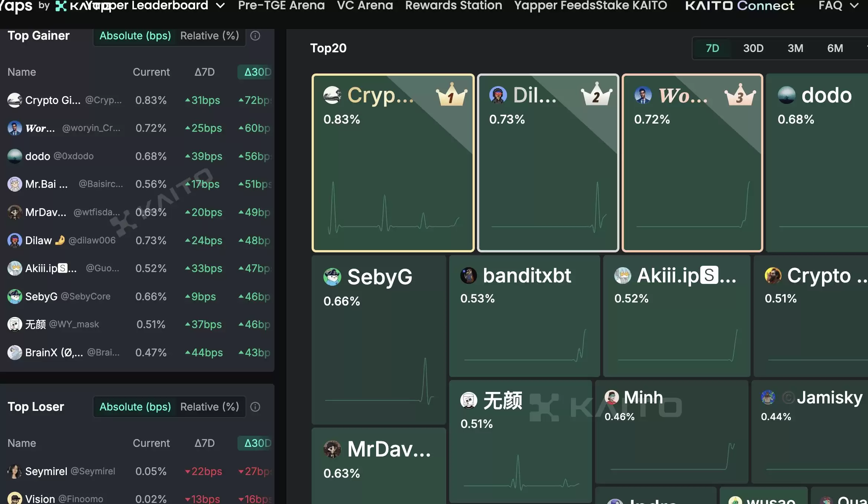Open the Kaito Connect link
The image size is (868, 504).
point(739,6)
